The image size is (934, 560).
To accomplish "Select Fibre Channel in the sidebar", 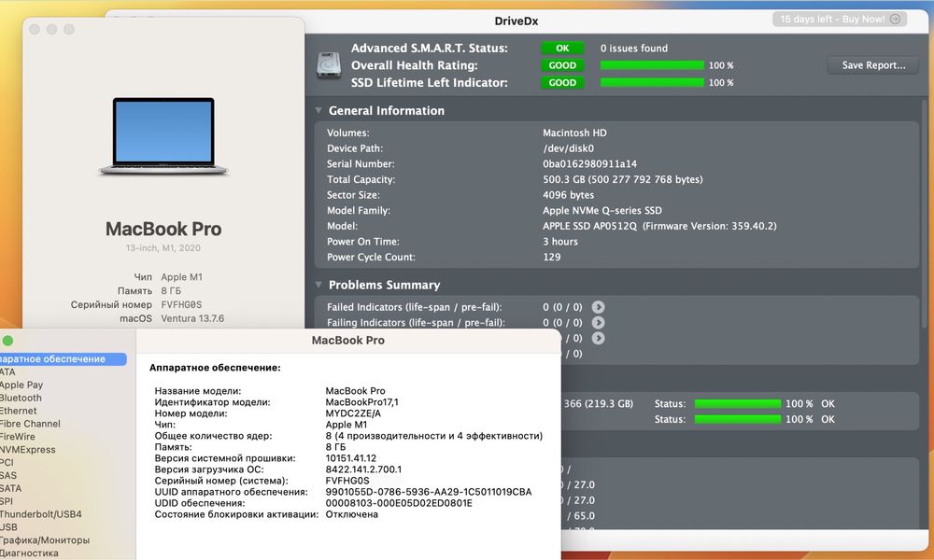I will pyautogui.click(x=30, y=424).
